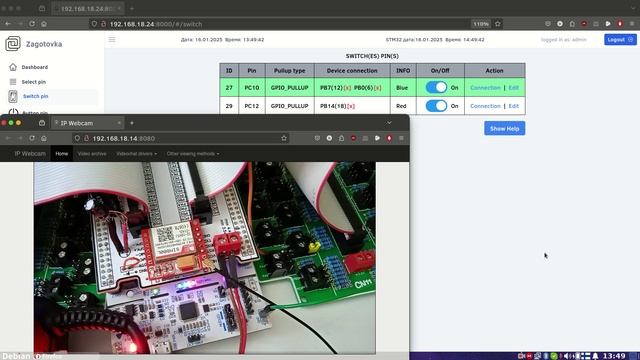Viewport: 640px width, 360px height.
Task: Open the IP Webcam browser hamburger menu
Action: [x=401, y=138]
